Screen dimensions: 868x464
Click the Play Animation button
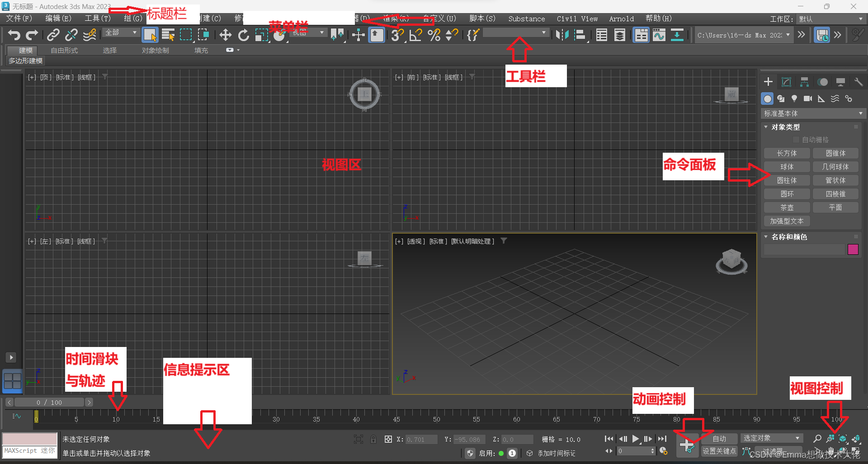pyautogui.click(x=636, y=439)
